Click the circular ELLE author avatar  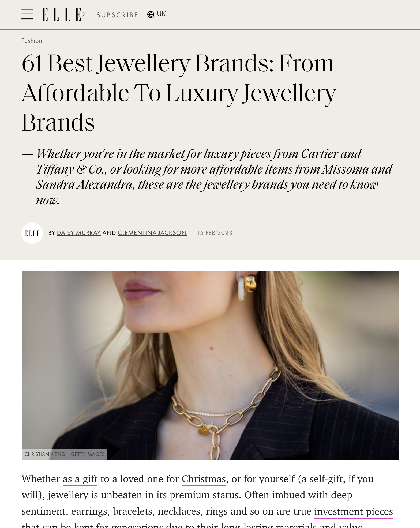click(32, 233)
